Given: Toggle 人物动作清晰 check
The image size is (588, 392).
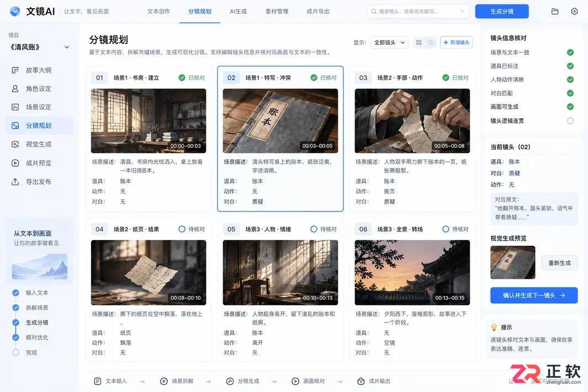Looking at the screenshot, I should pos(570,80).
